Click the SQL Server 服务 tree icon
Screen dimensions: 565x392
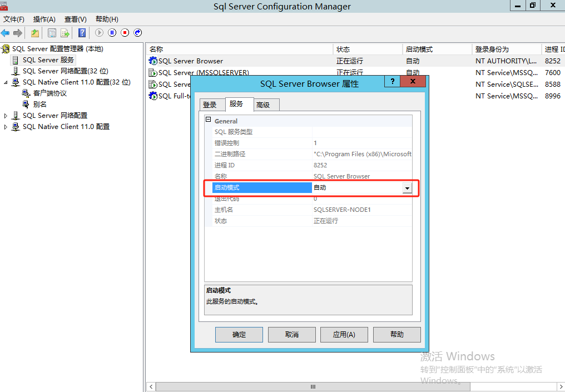click(16, 60)
